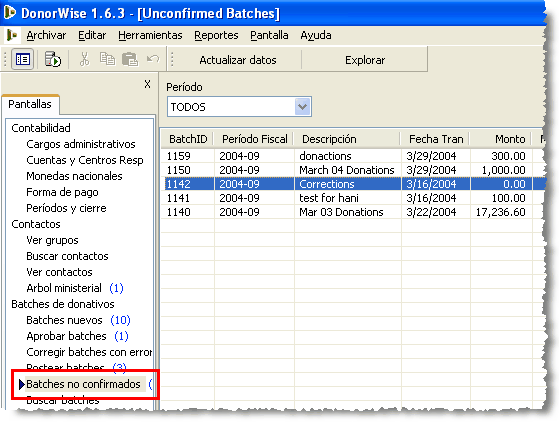This screenshot has width=559, height=422.
Task: Open Ver grupos screen
Action: click(x=52, y=240)
